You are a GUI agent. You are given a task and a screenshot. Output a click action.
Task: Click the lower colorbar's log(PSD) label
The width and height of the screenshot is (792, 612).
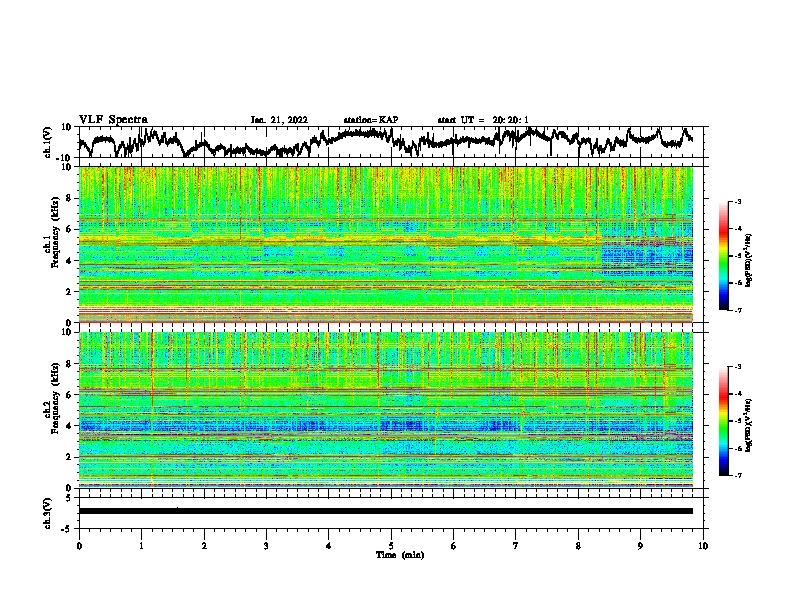tap(749, 425)
